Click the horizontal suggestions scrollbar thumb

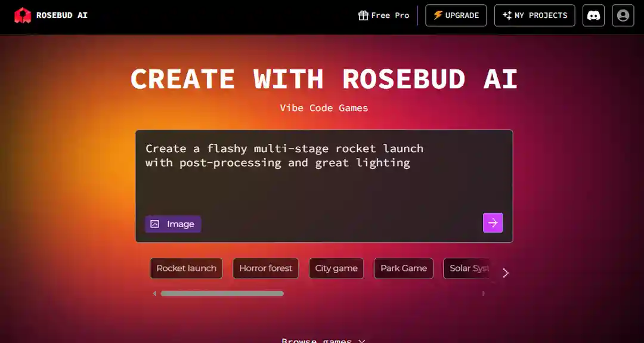(222, 293)
